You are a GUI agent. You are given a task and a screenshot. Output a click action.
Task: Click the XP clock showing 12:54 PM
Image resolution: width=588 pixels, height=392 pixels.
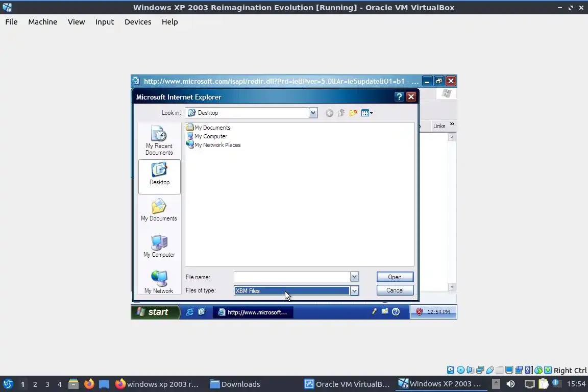438,312
